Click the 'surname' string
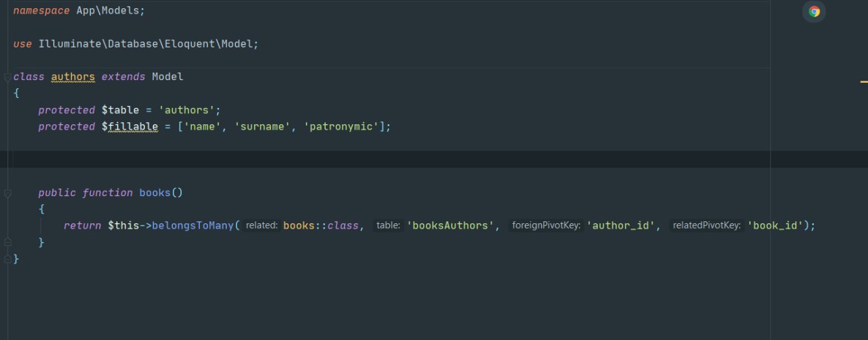 [x=262, y=126]
